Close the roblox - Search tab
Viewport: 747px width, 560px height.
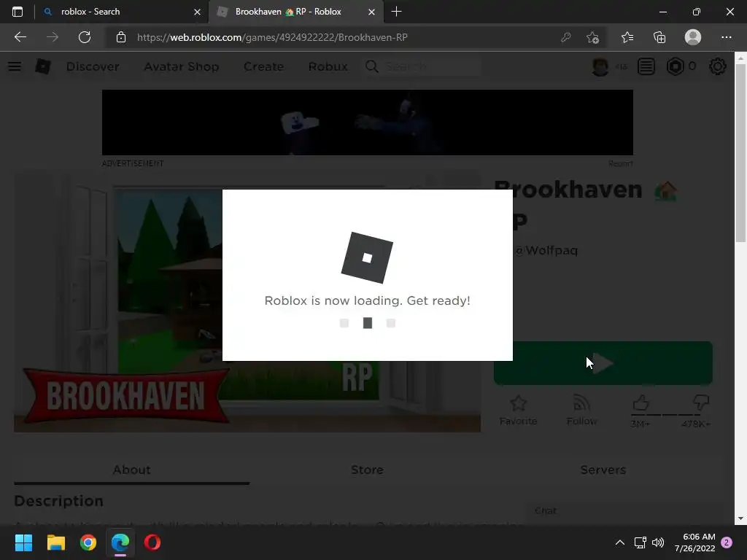click(197, 12)
